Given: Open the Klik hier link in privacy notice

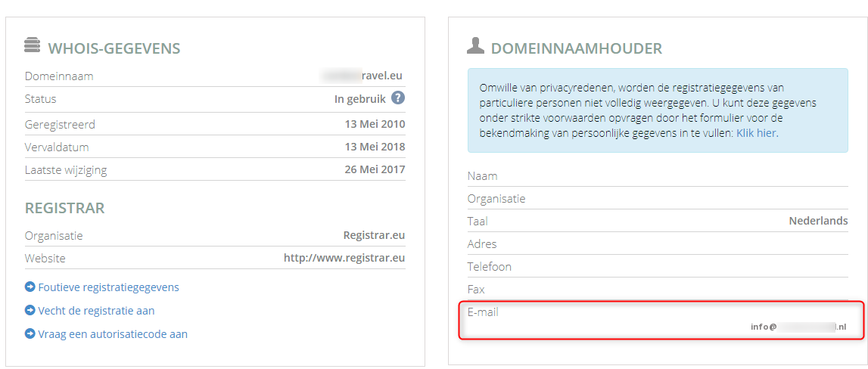Looking at the screenshot, I should pos(756,133).
